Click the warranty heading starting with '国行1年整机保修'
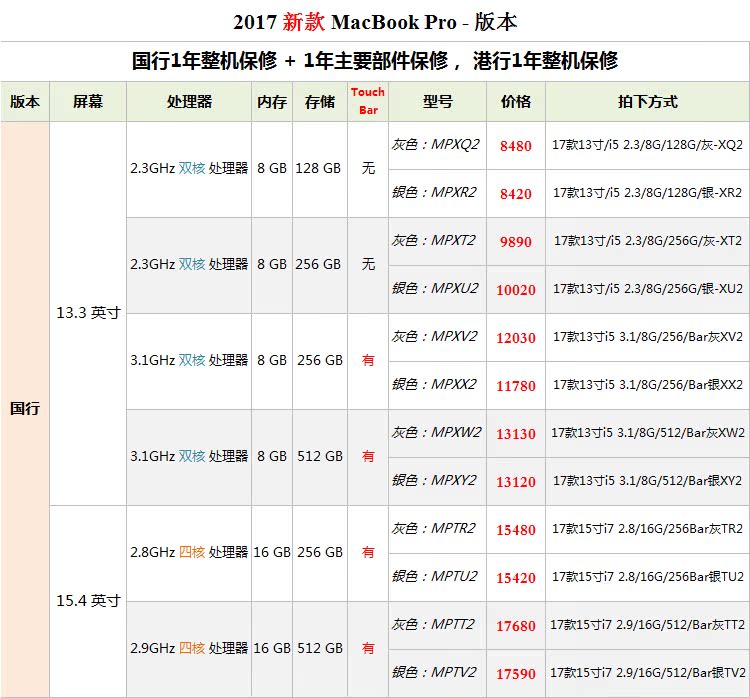 (375, 61)
